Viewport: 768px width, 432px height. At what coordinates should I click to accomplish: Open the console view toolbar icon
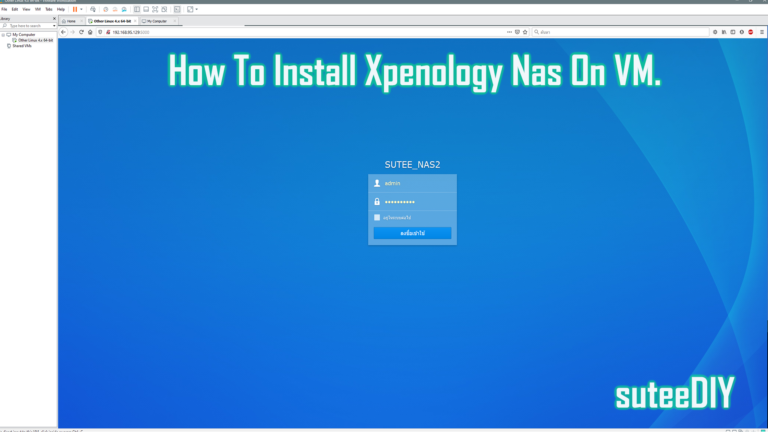click(x=177, y=9)
